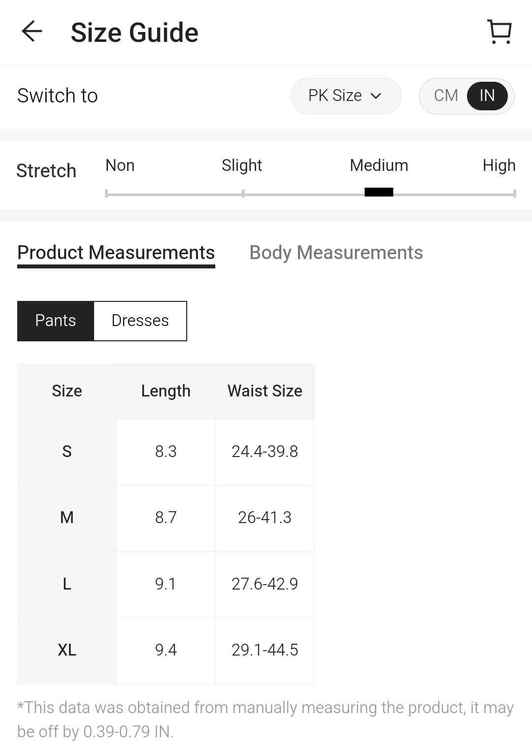Viewport: 532px width, 756px height.
Task: Select the IN unit toggle
Action: pyautogui.click(x=487, y=96)
